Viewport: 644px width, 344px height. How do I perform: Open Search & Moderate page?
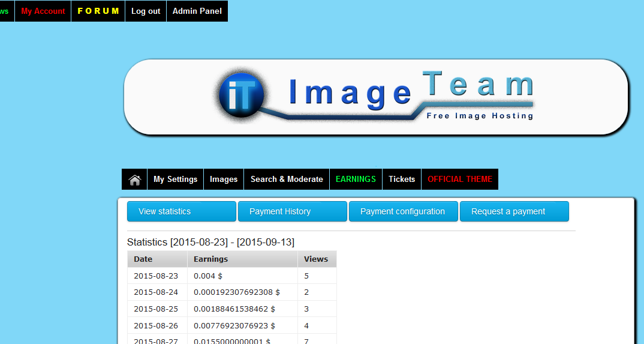coord(287,180)
